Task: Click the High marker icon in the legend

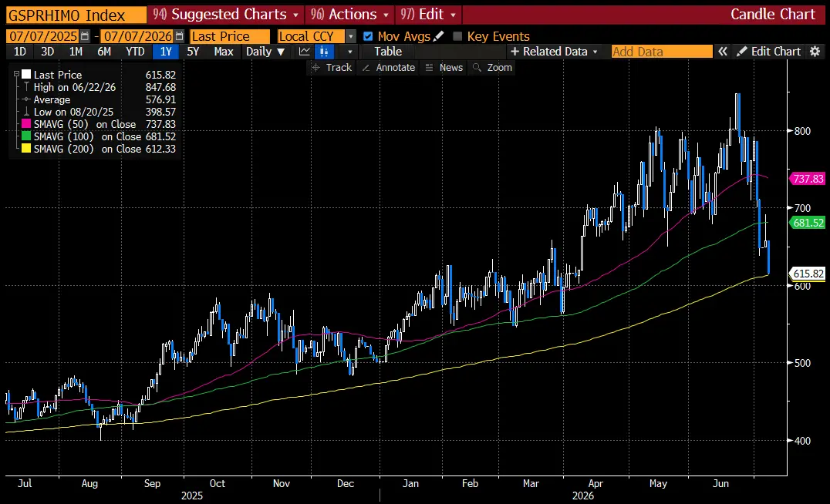Action: (x=26, y=87)
